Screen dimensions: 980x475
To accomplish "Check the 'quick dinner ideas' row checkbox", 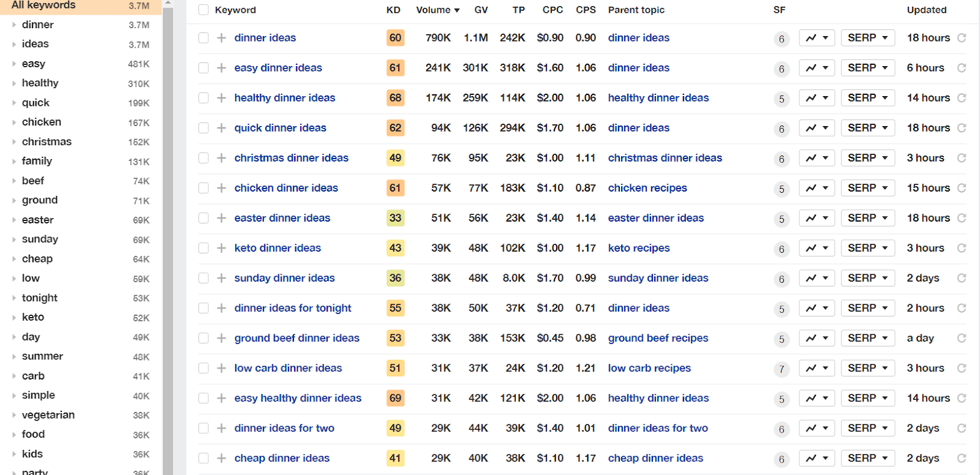I will click(x=203, y=128).
